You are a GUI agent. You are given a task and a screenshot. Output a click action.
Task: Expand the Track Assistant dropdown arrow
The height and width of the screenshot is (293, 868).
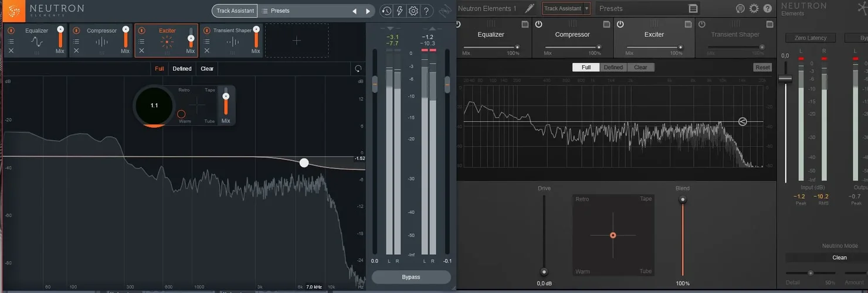[x=586, y=9]
